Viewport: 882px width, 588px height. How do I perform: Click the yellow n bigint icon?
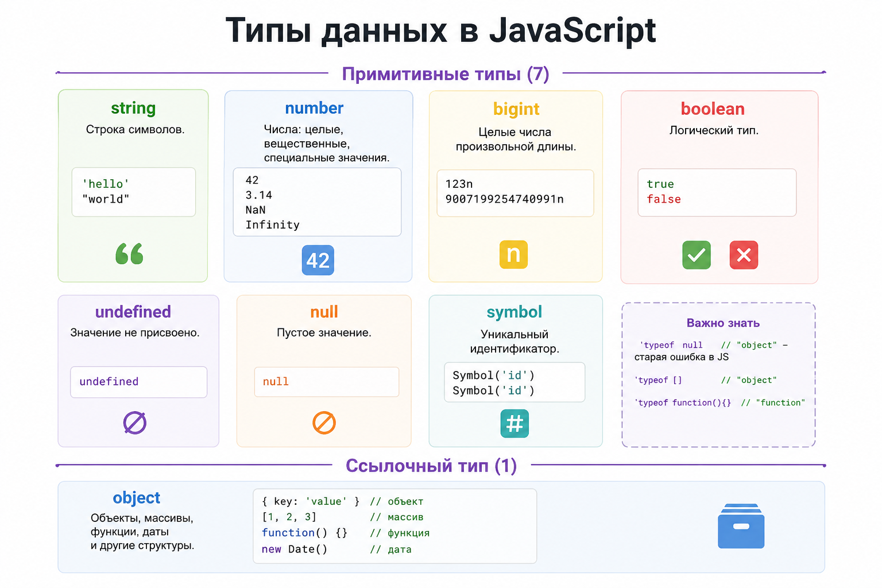click(513, 254)
